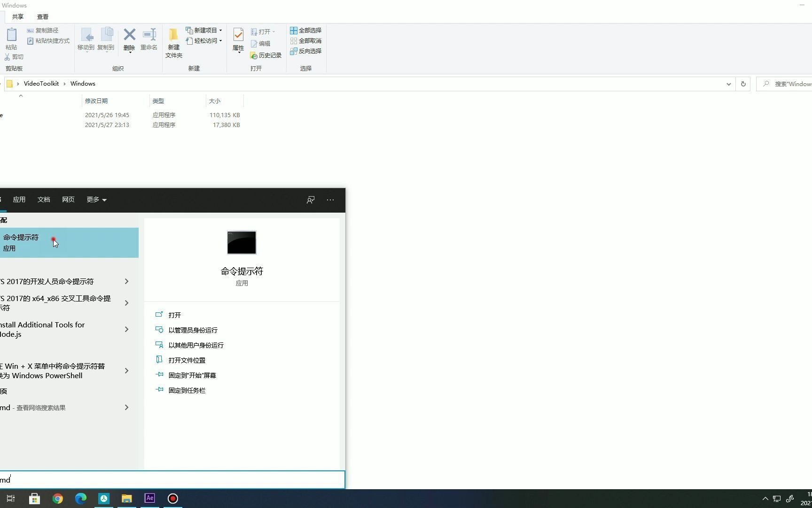Screen dimensions: 812x508
Task: Open the three-dot options in search panel
Action: pos(330,200)
